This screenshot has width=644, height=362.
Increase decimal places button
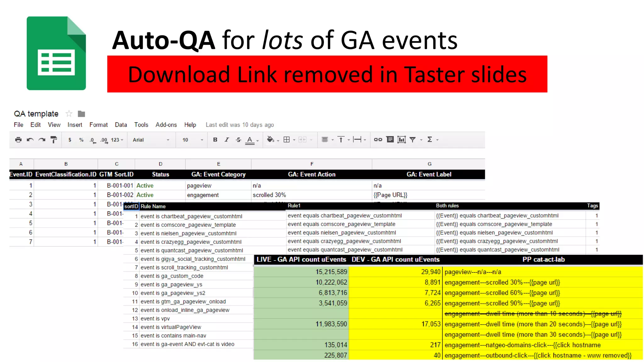(x=104, y=140)
